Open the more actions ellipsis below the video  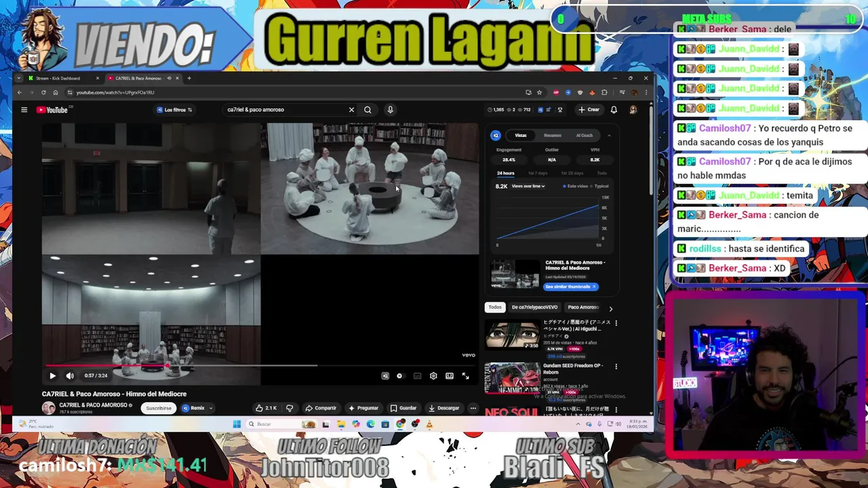(x=473, y=408)
